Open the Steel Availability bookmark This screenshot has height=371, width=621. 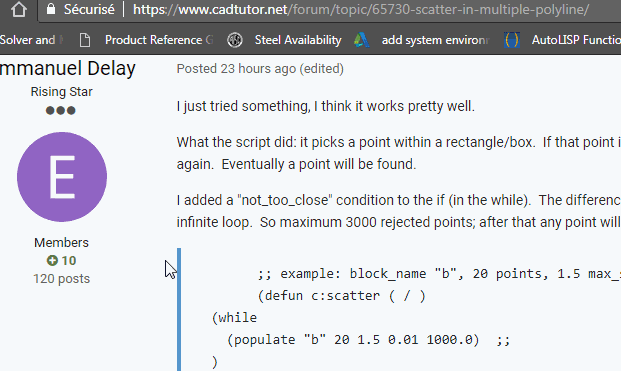[298, 40]
